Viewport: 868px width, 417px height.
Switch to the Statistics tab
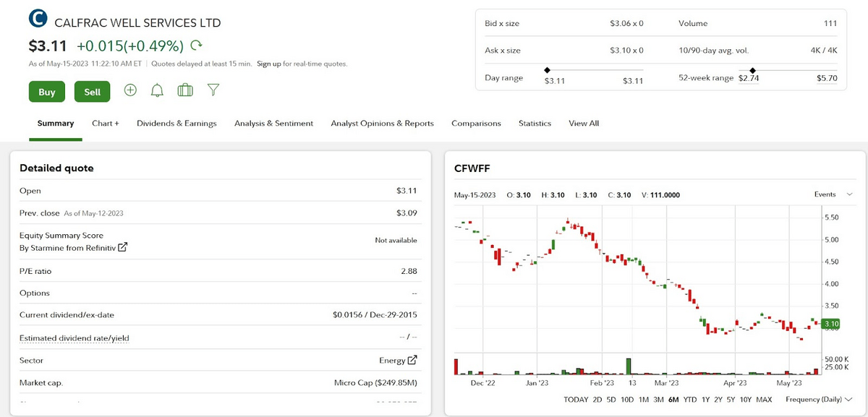tap(535, 124)
